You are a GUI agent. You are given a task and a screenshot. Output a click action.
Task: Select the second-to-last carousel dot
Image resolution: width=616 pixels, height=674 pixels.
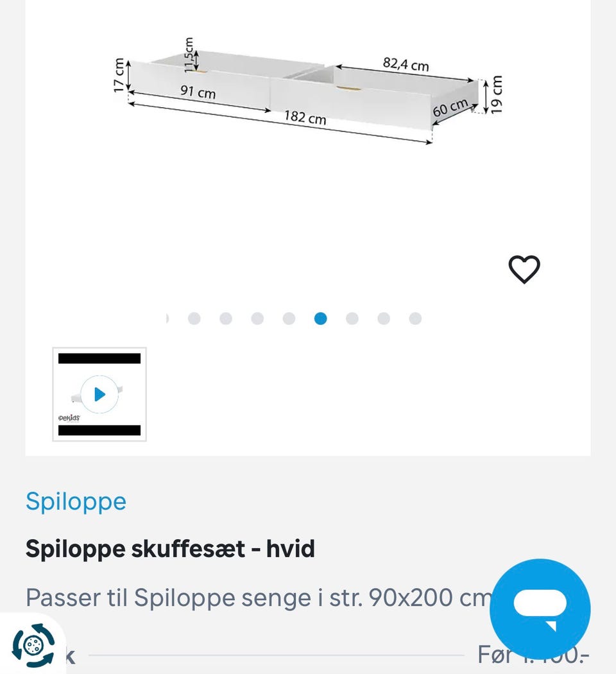[384, 318]
